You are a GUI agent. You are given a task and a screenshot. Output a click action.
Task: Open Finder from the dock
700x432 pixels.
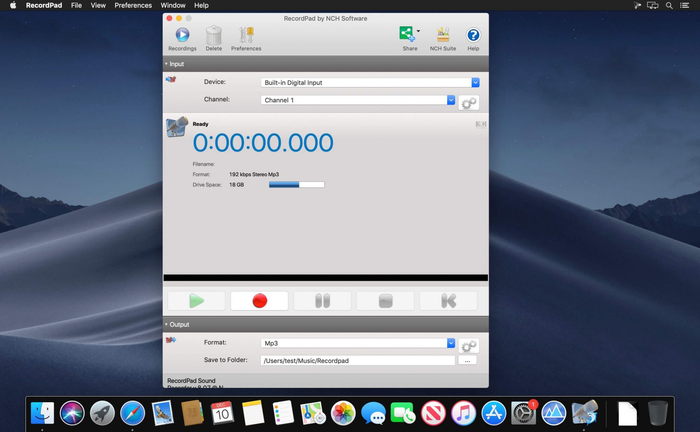tap(42, 413)
